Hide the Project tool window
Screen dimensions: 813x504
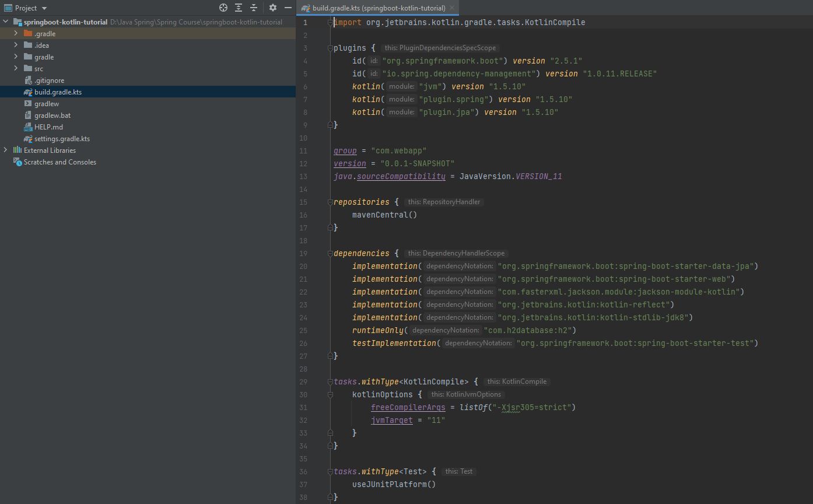(288, 8)
